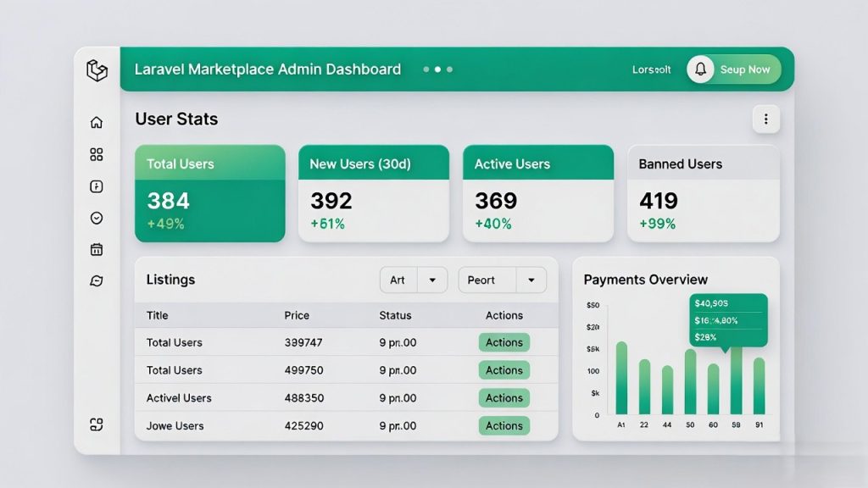
Task: Click the Art filter label
Action: (398, 280)
